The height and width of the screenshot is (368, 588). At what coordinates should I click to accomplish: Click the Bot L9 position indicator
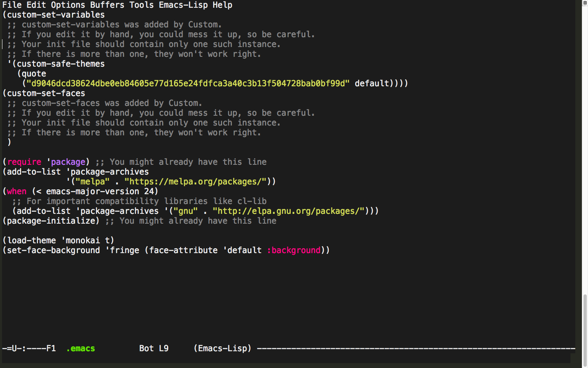click(x=154, y=348)
